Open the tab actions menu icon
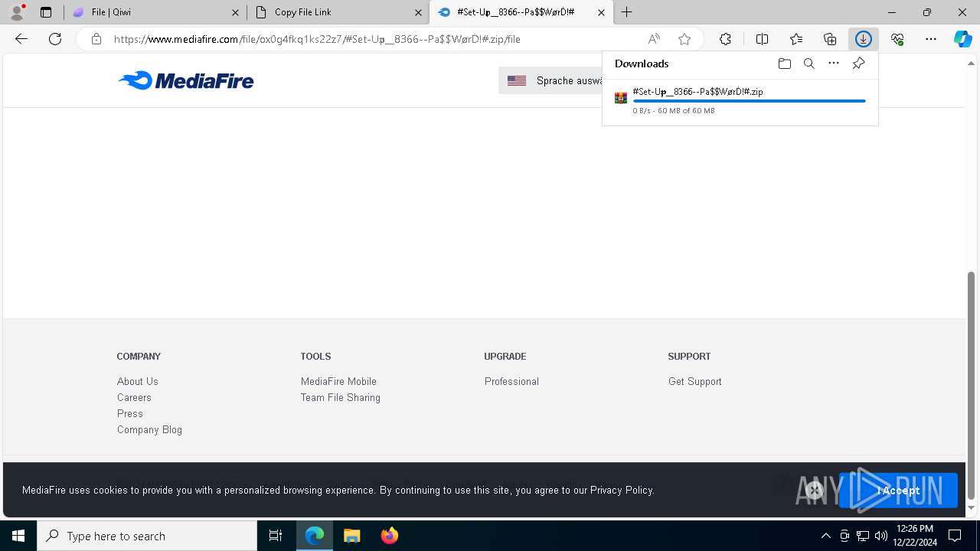Image resolution: width=980 pixels, height=551 pixels. click(x=46, y=12)
